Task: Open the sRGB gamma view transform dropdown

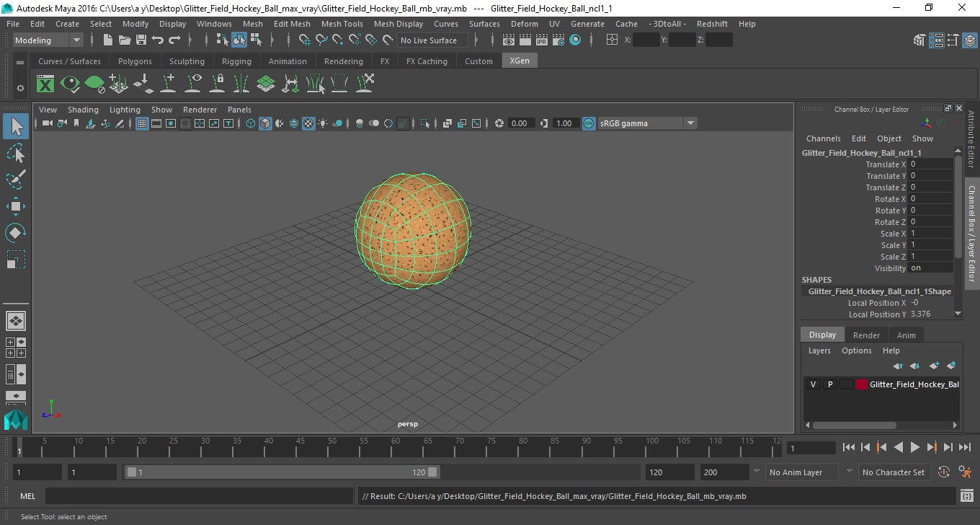Action: coord(647,123)
